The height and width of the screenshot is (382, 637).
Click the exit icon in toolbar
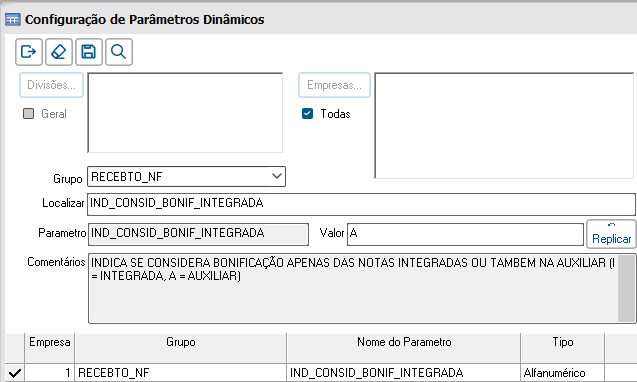[x=29, y=52]
